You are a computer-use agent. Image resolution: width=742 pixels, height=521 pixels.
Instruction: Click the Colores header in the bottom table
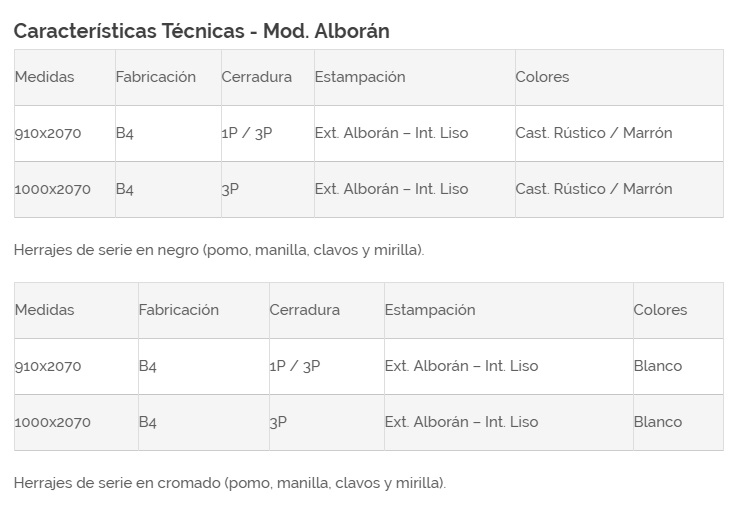pos(660,310)
